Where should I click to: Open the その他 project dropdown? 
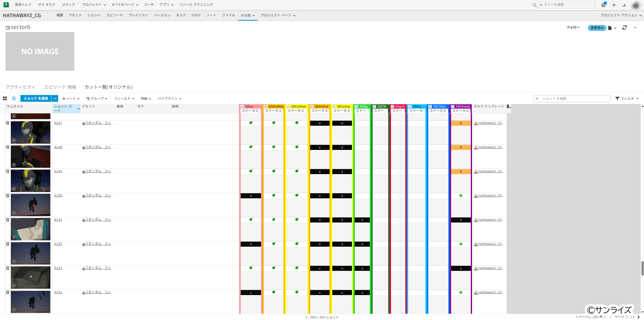pyautogui.click(x=248, y=15)
